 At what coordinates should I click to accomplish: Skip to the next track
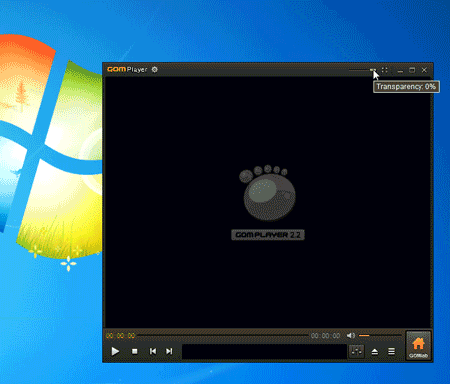tap(169, 351)
